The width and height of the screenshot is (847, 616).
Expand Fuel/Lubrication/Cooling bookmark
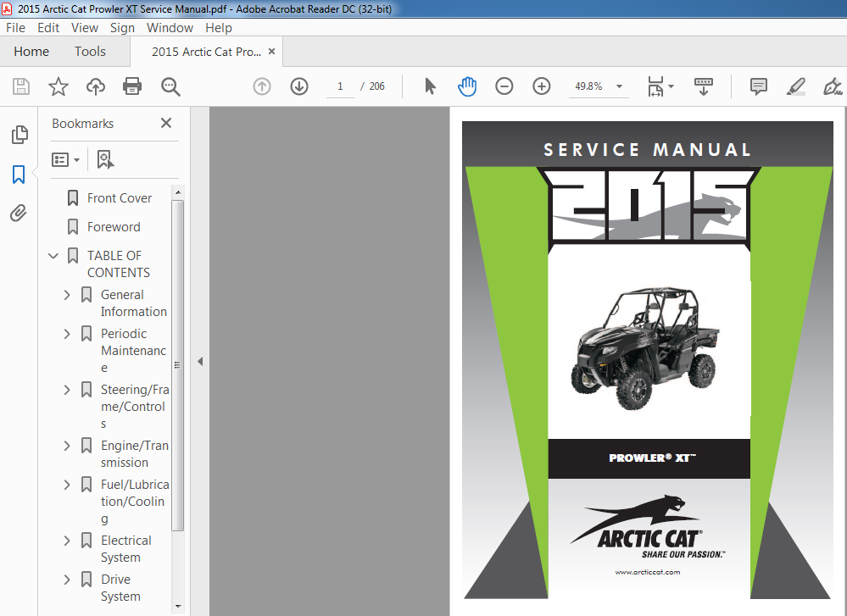point(67,485)
